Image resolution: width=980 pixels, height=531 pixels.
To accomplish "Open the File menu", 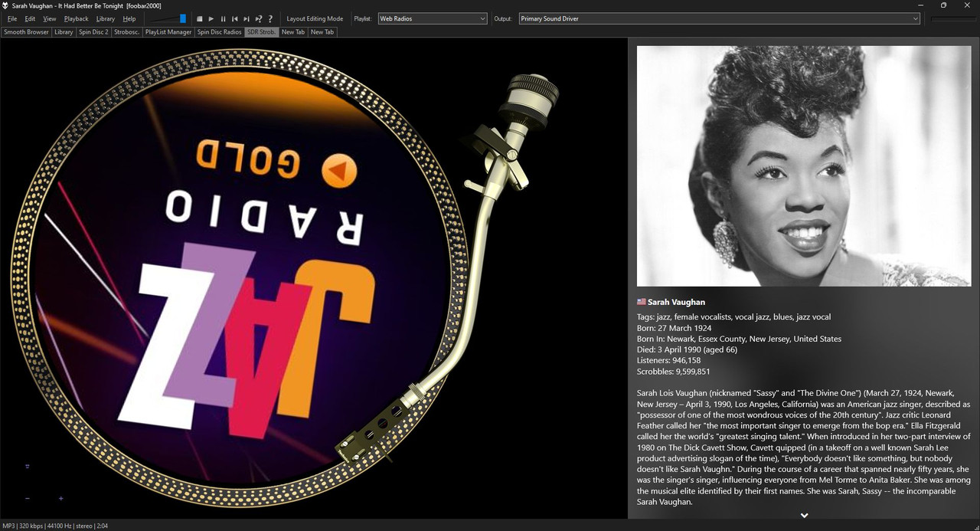I will (12, 18).
